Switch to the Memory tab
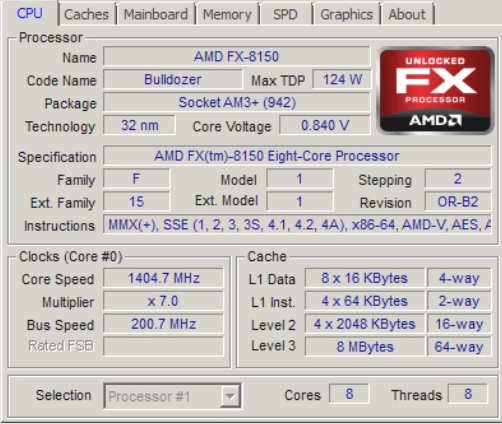The height and width of the screenshot is (424, 502). [227, 14]
